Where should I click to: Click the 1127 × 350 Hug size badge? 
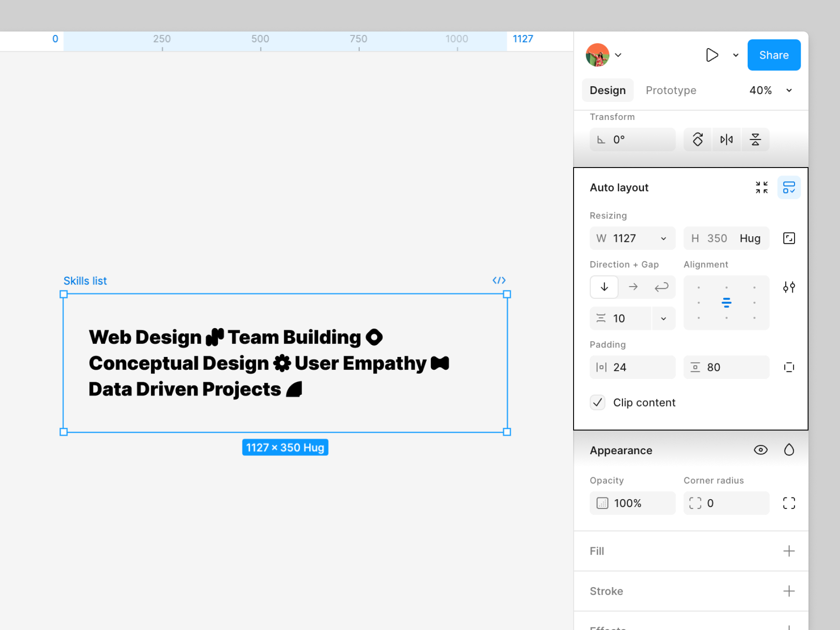pyautogui.click(x=285, y=448)
